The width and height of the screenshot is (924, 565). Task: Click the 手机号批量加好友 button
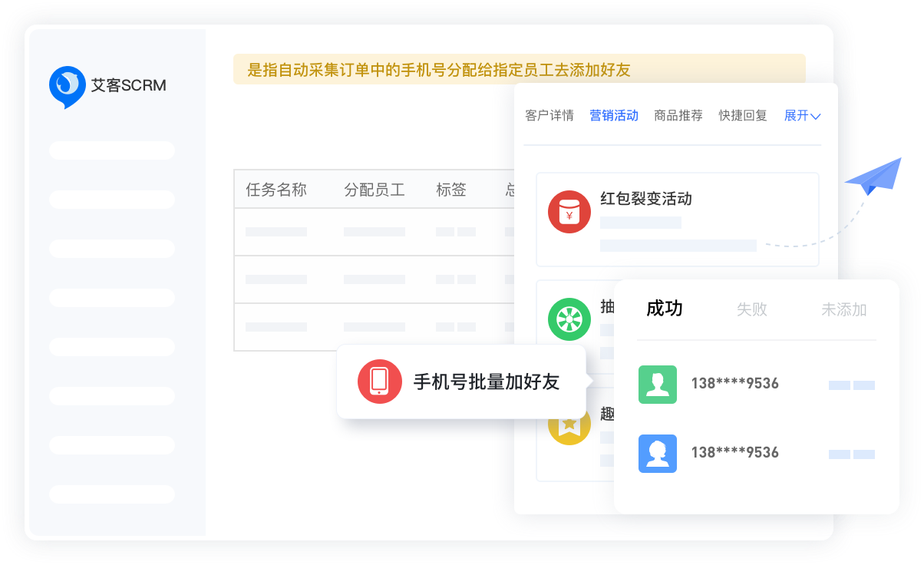pyautogui.click(x=487, y=382)
